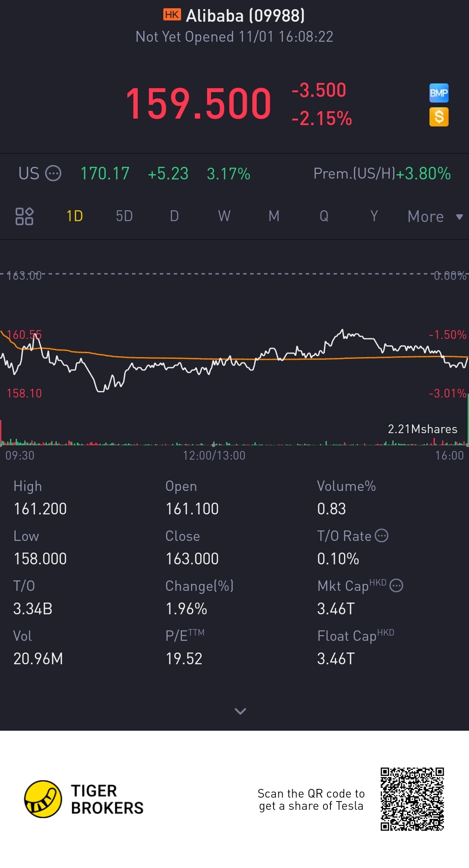This screenshot has width=469, height=868.
Task: Tap the info icon beside T/O Rate
Action: click(x=381, y=536)
